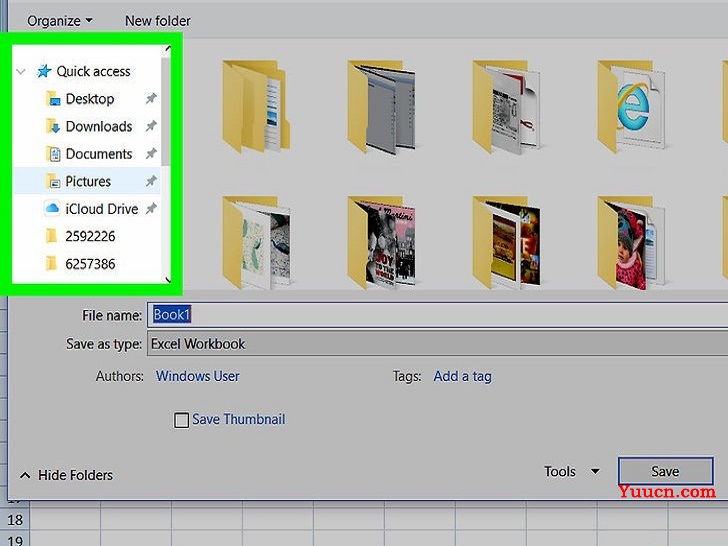Click the sidebar scrollbar down arrow
728x546 pixels.
tap(168, 280)
